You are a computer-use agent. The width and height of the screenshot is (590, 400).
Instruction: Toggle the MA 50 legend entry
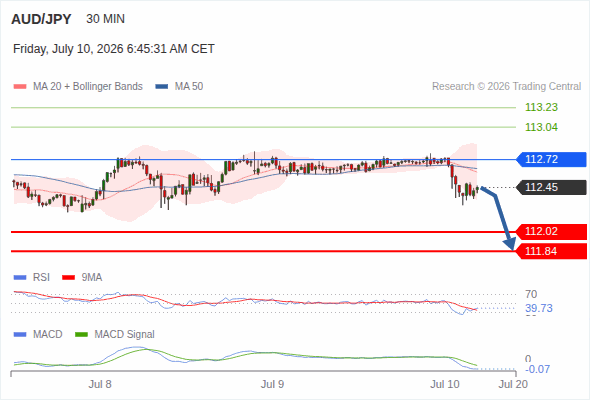click(x=179, y=87)
